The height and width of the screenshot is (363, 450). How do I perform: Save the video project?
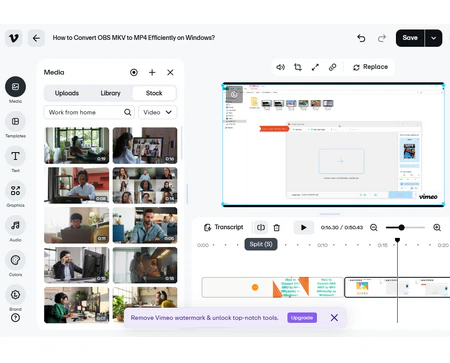click(410, 38)
